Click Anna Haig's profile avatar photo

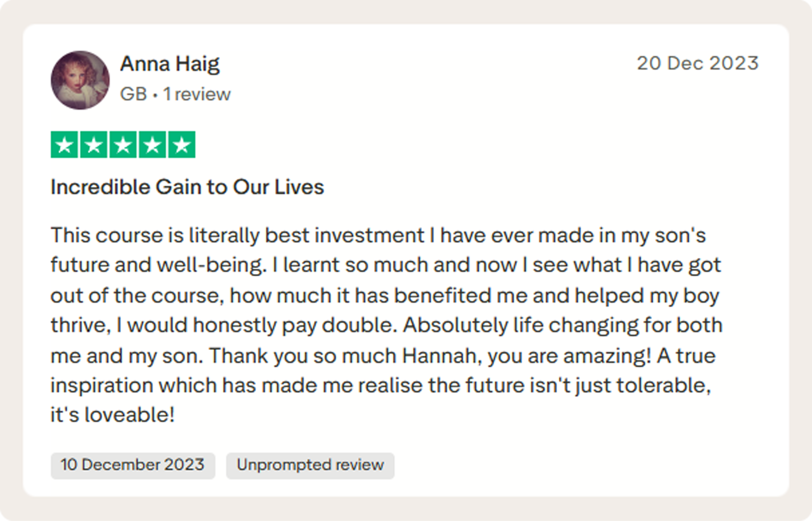tap(80, 80)
